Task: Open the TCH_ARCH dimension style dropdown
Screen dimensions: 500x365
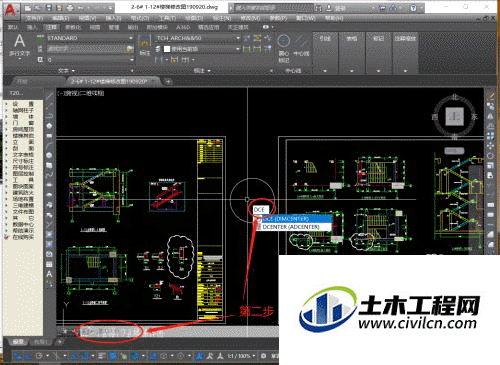Action: pyautogui.click(x=198, y=38)
